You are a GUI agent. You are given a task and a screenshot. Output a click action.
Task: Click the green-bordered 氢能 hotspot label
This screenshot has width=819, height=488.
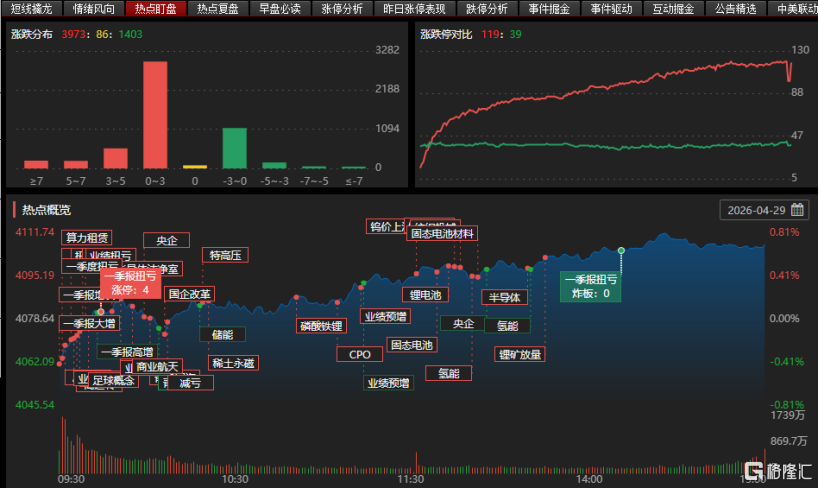pos(507,326)
